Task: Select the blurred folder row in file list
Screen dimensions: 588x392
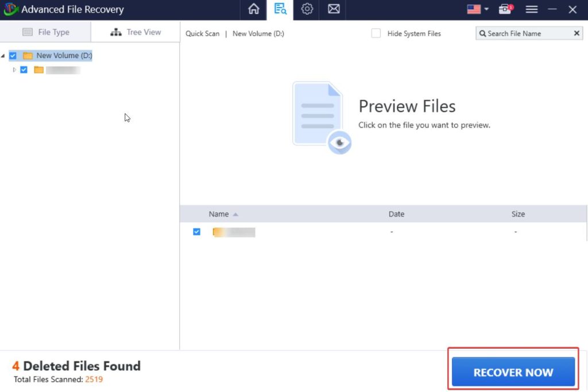Action: [383, 232]
